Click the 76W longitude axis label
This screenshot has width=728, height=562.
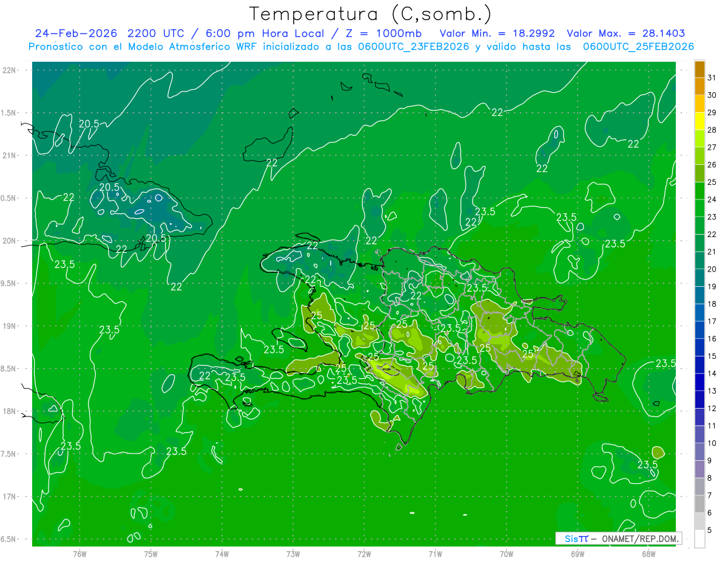point(79,554)
